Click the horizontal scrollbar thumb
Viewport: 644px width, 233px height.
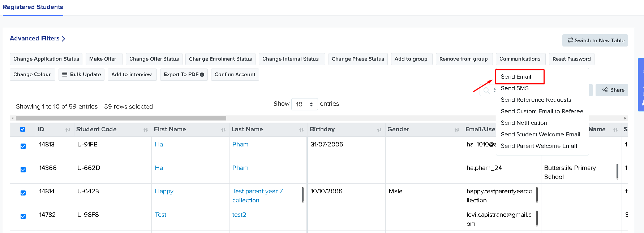pyautogui.click(x=121, y=118)
